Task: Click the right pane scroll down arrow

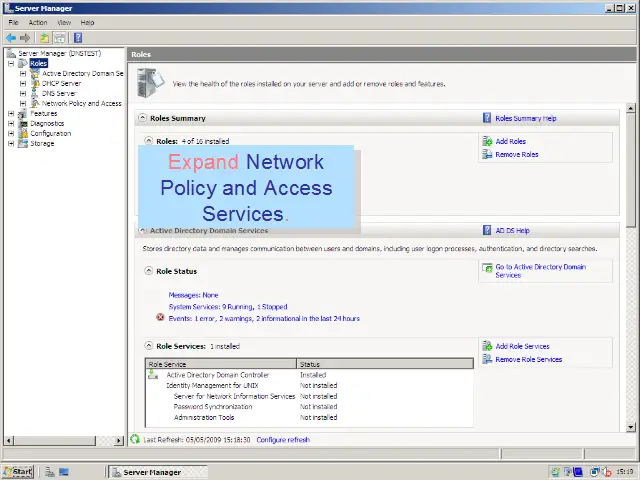Action: coord(631,427)
